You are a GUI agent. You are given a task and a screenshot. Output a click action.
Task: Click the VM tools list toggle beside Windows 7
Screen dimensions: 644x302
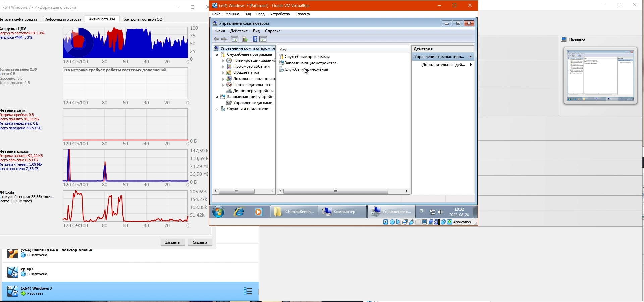pos(248,291)
